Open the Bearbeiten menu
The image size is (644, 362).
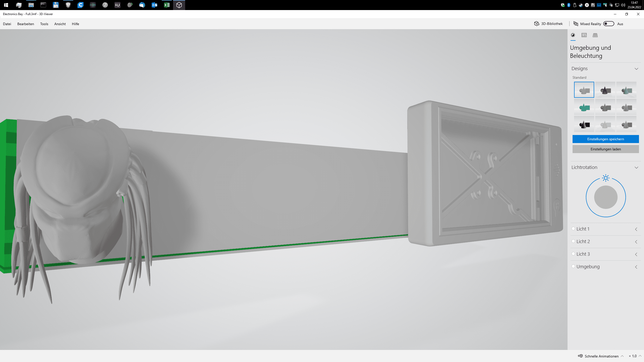click(x=26, y=24)
